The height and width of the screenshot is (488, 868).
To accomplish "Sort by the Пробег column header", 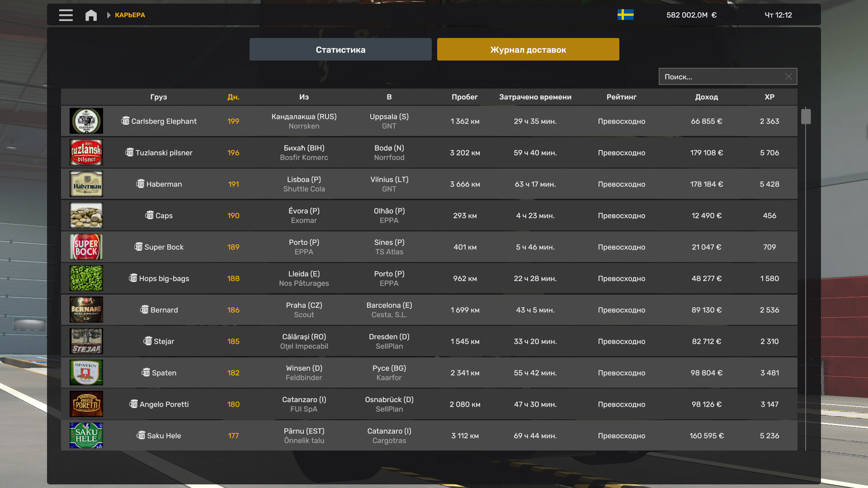I will pyautogui.click(x=465, y=97).
